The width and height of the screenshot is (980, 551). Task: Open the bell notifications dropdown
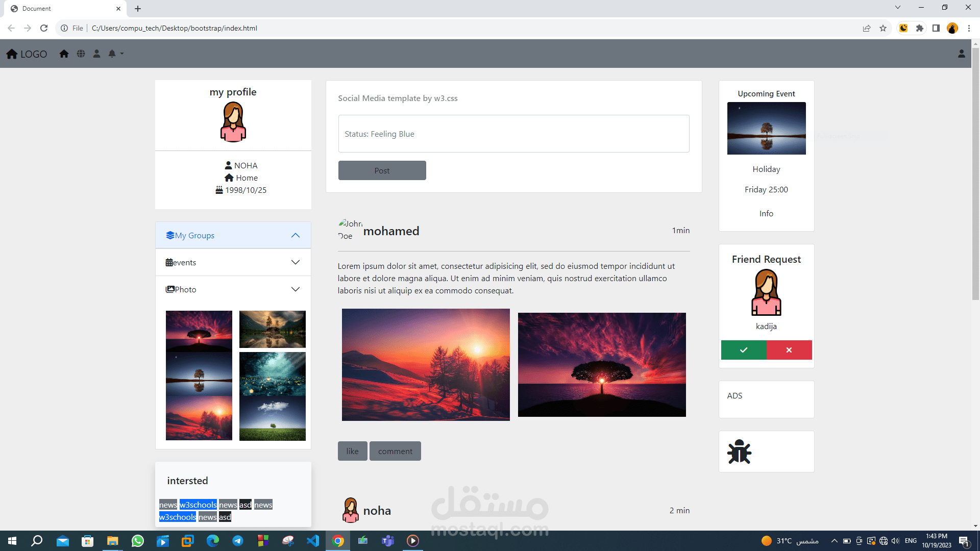(115, 54)
